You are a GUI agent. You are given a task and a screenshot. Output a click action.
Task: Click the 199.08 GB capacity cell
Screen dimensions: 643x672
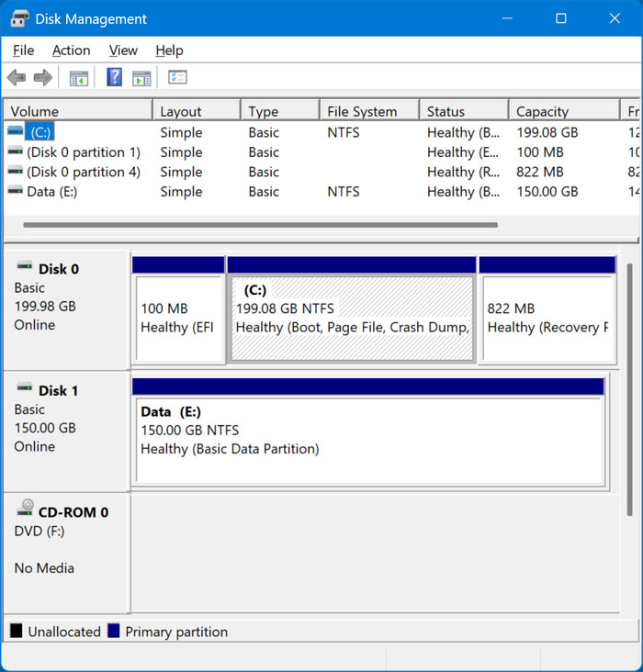coord(547,132)
